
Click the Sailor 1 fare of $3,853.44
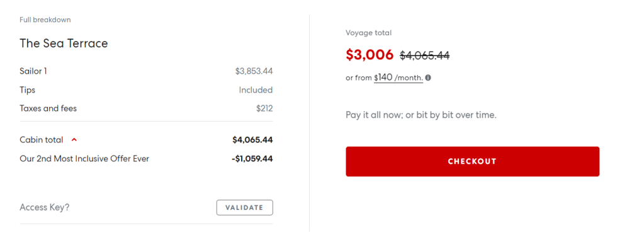pyautogui.click(x=254, y=71)
